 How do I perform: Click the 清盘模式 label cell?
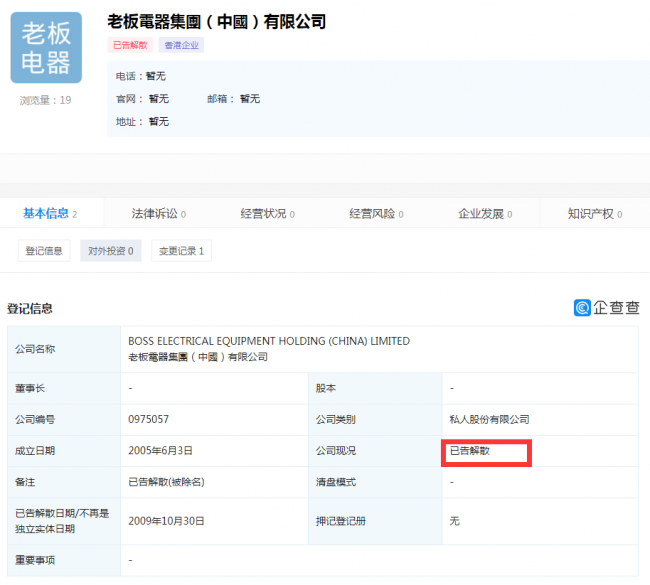pos(375,482)
